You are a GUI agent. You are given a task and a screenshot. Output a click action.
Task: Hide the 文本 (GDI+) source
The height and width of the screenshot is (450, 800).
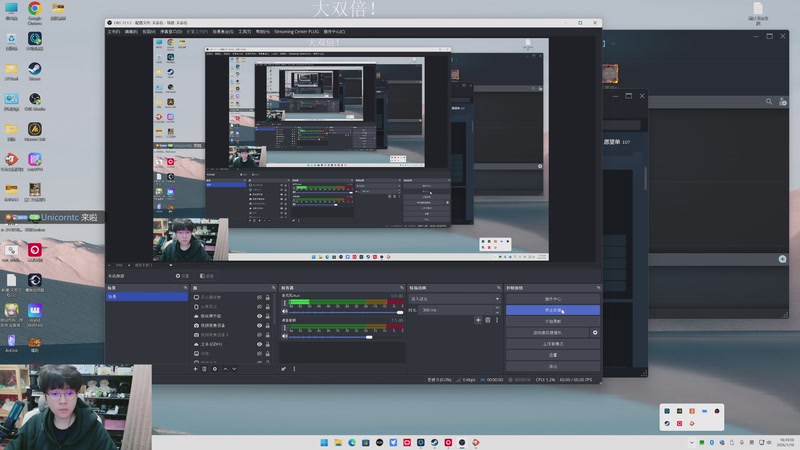[x=259, y=344]
